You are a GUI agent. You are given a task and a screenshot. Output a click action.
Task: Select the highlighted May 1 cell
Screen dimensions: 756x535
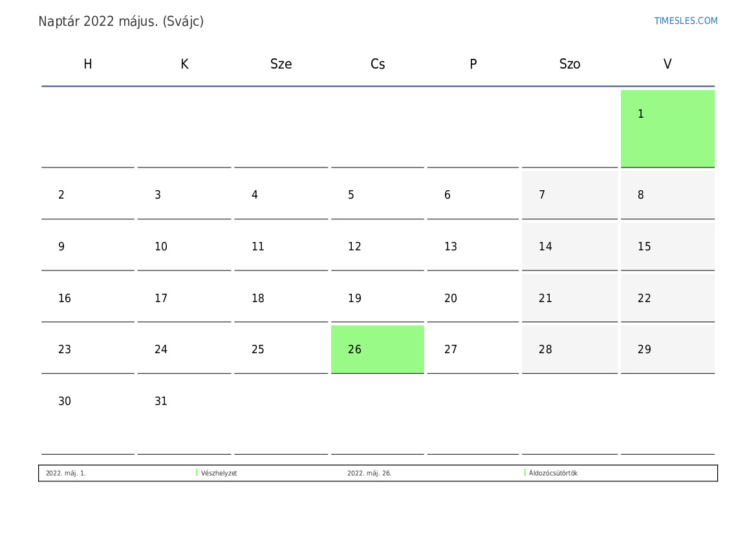tap(667, 128)
